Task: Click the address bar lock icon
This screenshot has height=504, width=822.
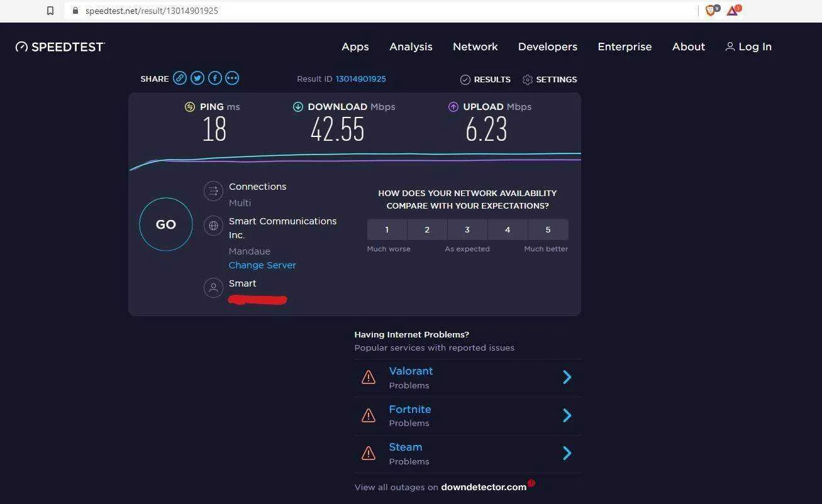Action: (x=75, y=11)
